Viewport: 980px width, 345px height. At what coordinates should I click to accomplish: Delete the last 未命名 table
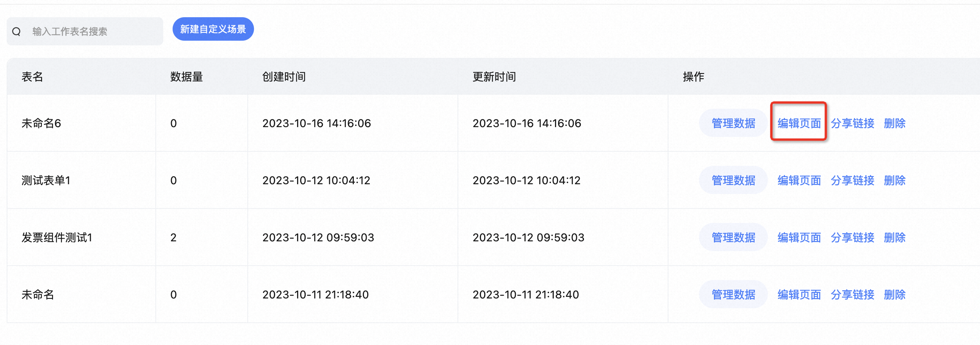tap(895, 295)
